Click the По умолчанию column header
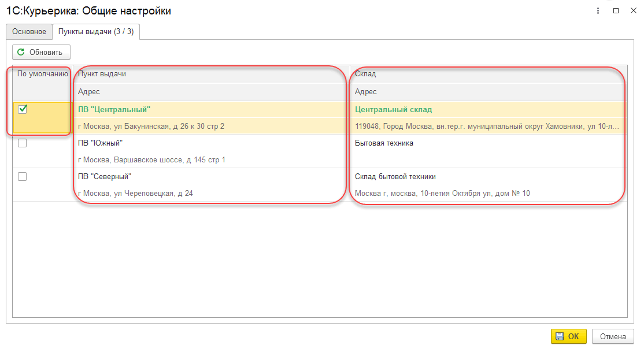Image resolution: width=644 pixels, height=349 pixels. click(42, 74)
